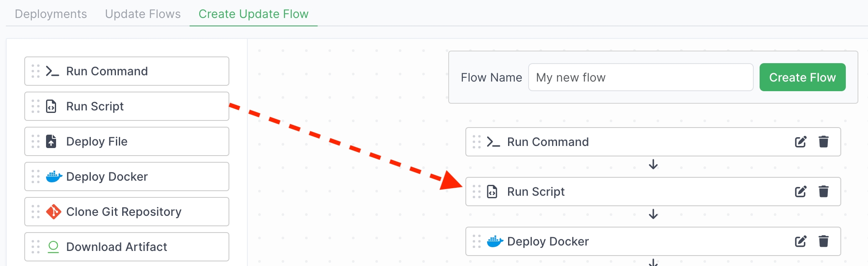Delete the Run Command flow step

pyautogui.click(x=823, y=142)
